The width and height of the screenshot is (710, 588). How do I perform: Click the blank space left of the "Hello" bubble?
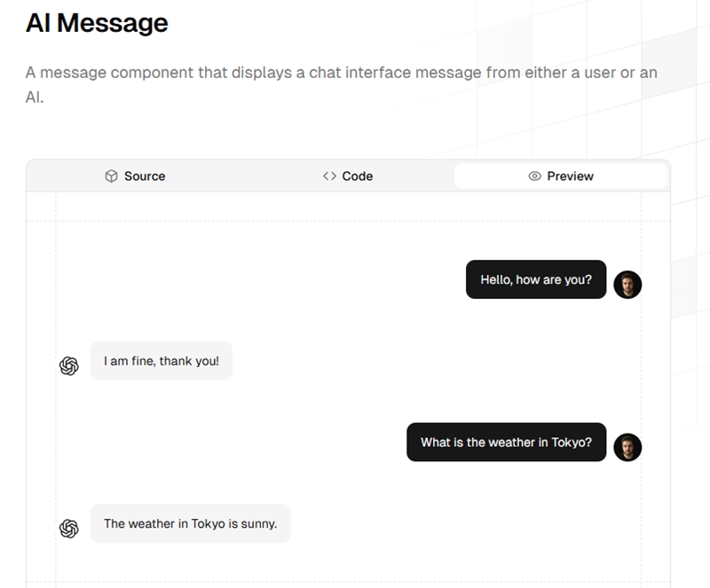(266, 279)
